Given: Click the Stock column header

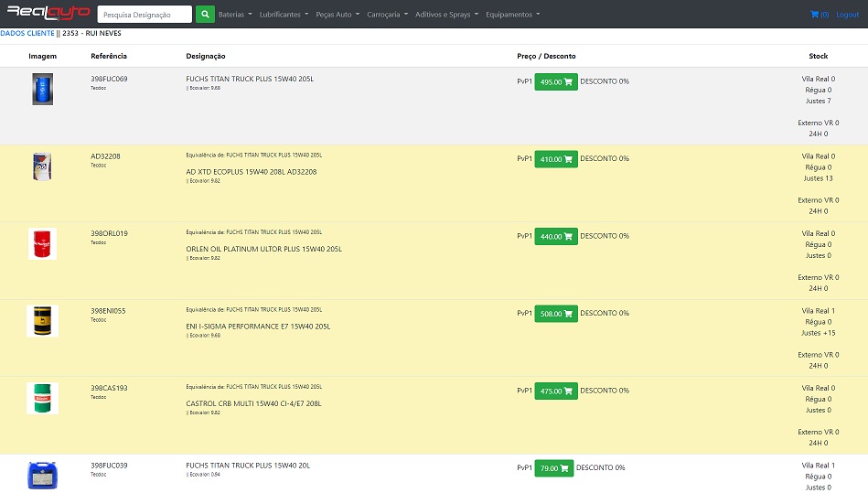Looking at the screenshot, I should [819, 56].
